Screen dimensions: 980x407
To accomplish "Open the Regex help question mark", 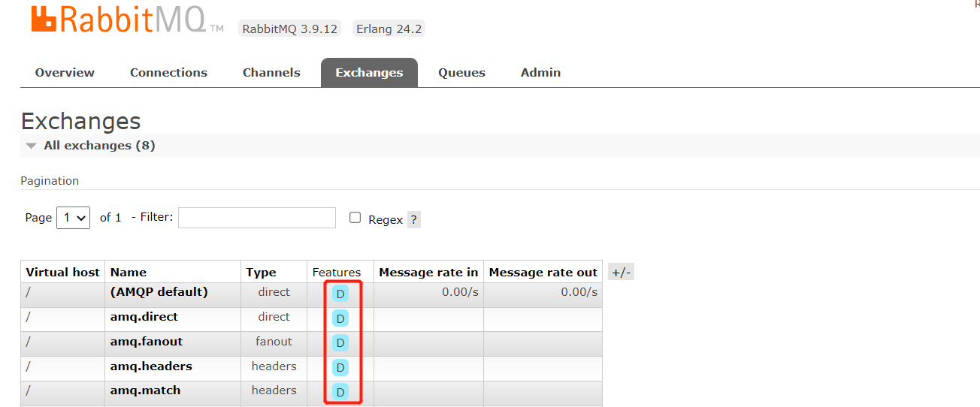I will pos(414,220).
